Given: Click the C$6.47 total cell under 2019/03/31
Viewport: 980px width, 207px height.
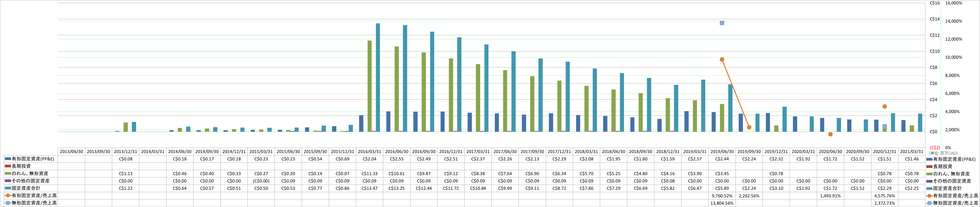Looking at the screenshot, I should (x=695, y=188).
